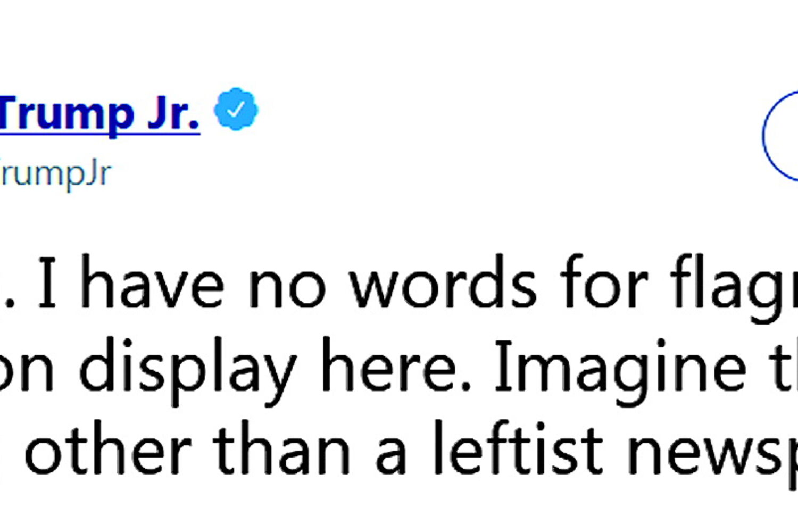Click the blue verified checkmark badge
The image size is (798, 532).
click(x=236, y=110)
